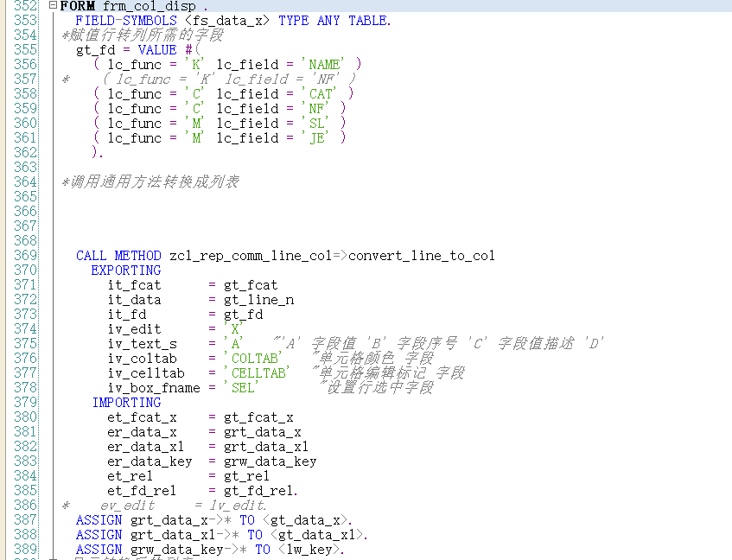Click the gt_fd variable on line 355
Viewport: 732px width, 560px height.
click(x=95, y=50)
